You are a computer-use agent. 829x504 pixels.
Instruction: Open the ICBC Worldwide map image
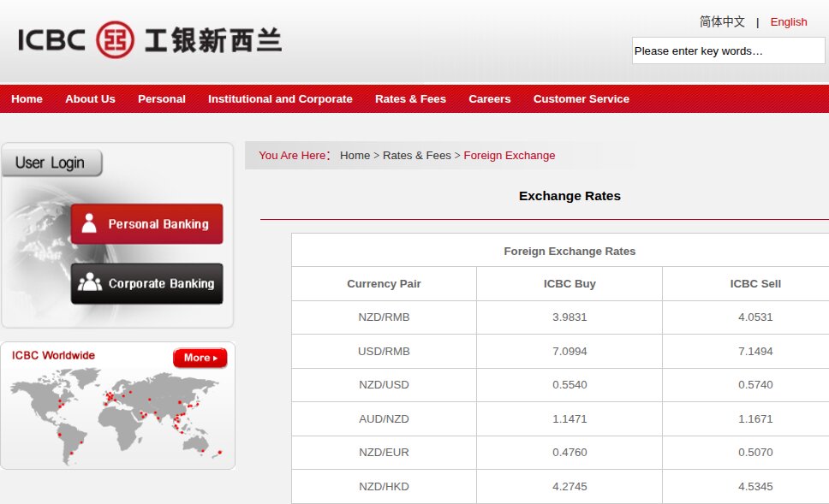116,415
